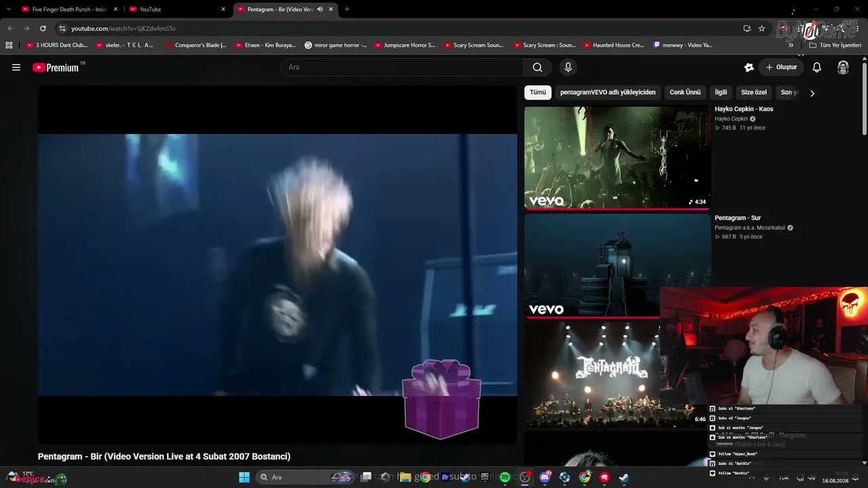
Task: Select the Size özel filter chip
Action: pyautogui.click(x=754, y=92)
